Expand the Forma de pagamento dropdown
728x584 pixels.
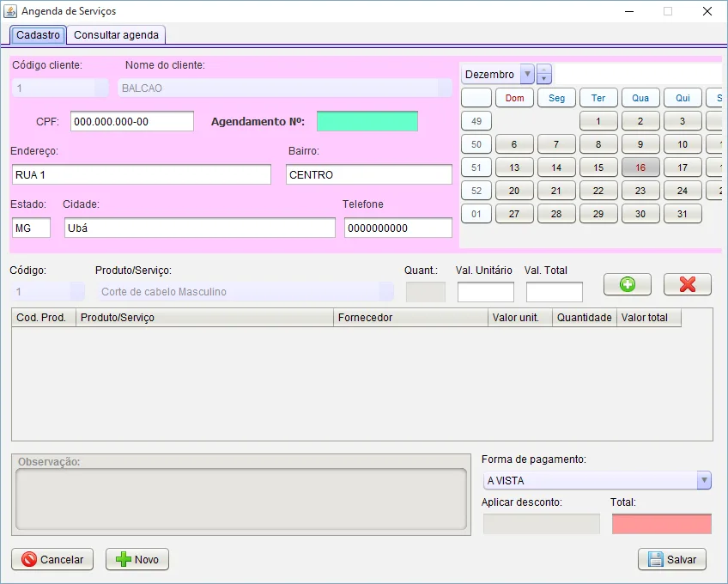pos(704,480)
